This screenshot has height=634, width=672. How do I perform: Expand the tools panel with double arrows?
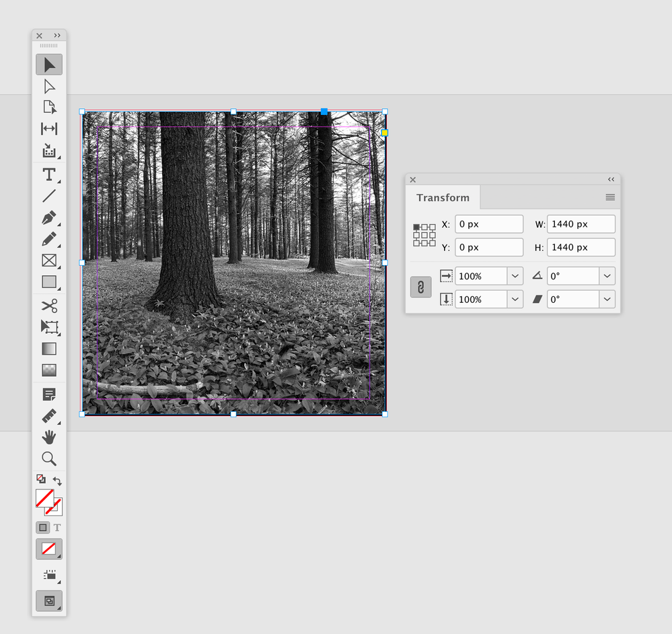(x=57, y=36)
